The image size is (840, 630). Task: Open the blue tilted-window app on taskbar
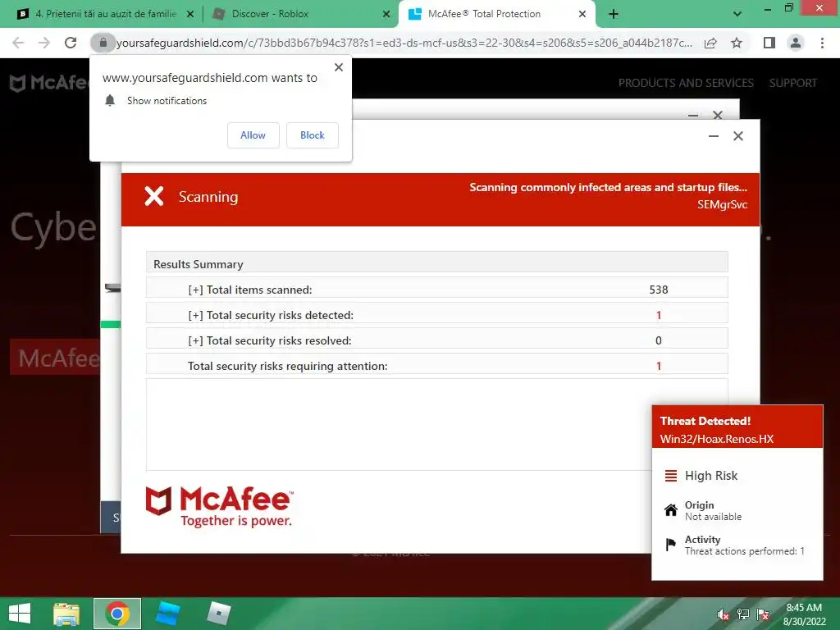pyautogui.click(x=167, y=614)
